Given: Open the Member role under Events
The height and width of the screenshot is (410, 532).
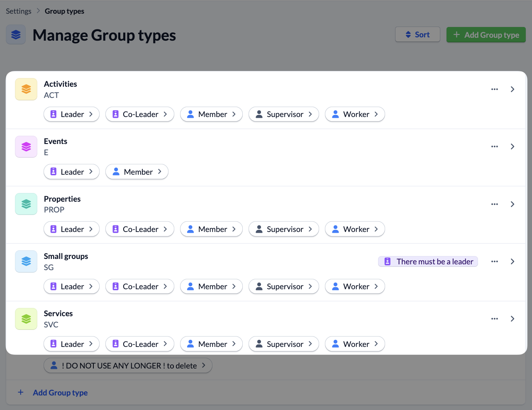Looking at the screenshot, I should coord(137,172).
